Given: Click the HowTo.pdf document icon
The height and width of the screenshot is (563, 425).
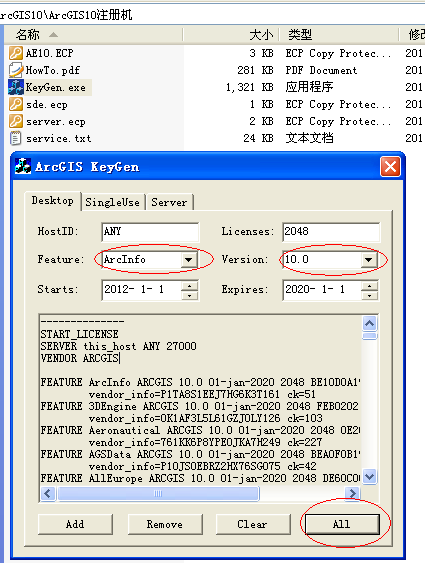Looking at the screenshot, I should tap(16, 70).
